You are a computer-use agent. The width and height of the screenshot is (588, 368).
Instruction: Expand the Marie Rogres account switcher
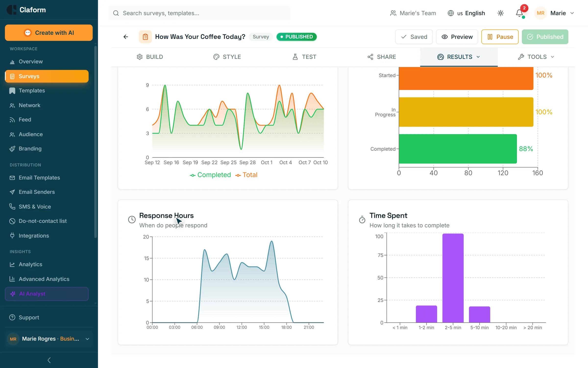[49, 339]
